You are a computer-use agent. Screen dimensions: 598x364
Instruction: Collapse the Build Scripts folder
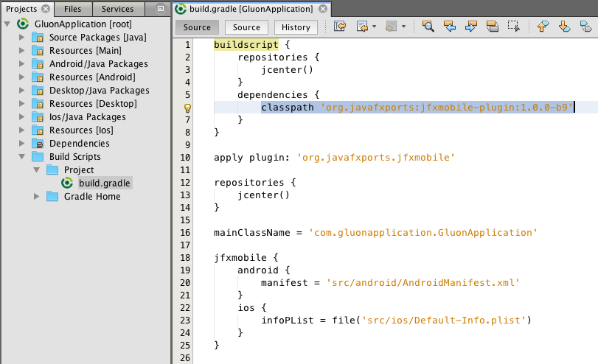click(x=22, y=157)
